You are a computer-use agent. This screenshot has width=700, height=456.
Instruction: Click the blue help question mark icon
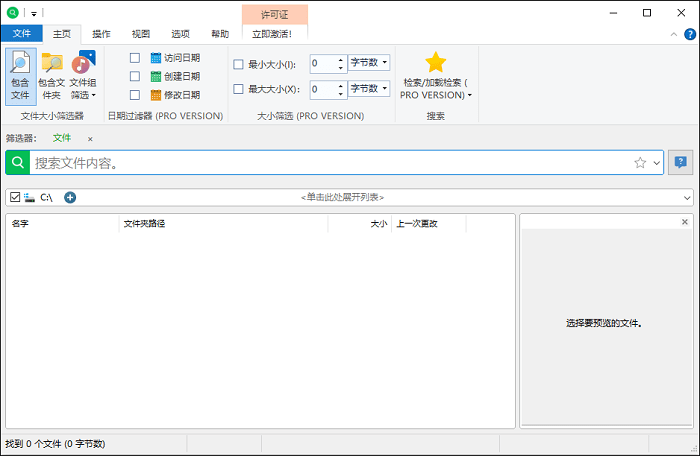tap(690, 34)
